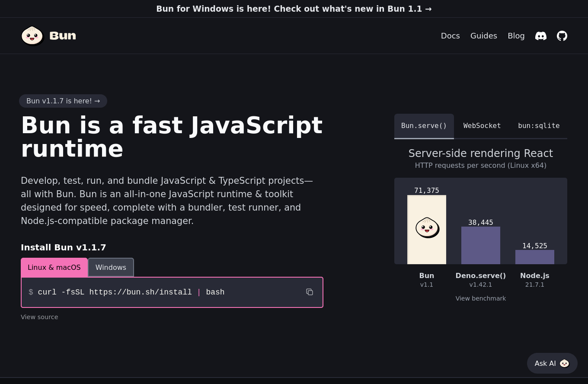Click the Bun wordmark in header

click(63, 35)
